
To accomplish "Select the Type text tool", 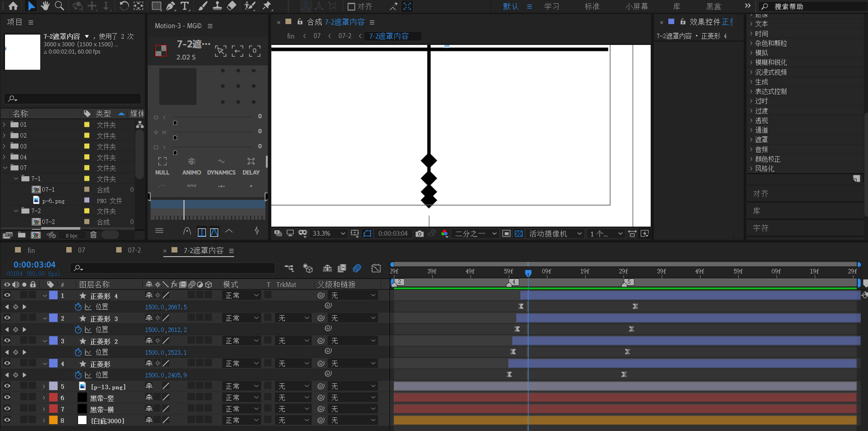I will (185, 6).
